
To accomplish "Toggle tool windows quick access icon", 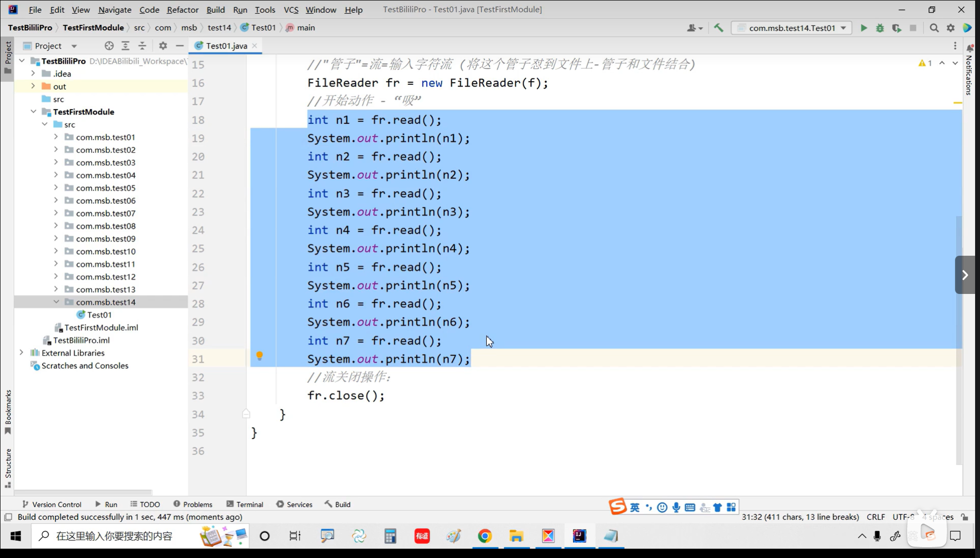I will click(x=8, y=517).
